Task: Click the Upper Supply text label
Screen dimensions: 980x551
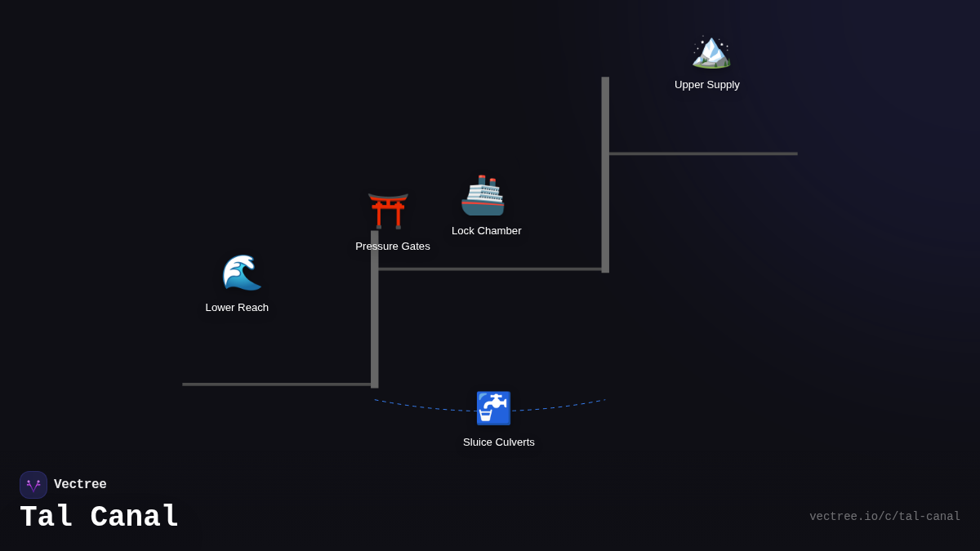Action: [706, 85]
